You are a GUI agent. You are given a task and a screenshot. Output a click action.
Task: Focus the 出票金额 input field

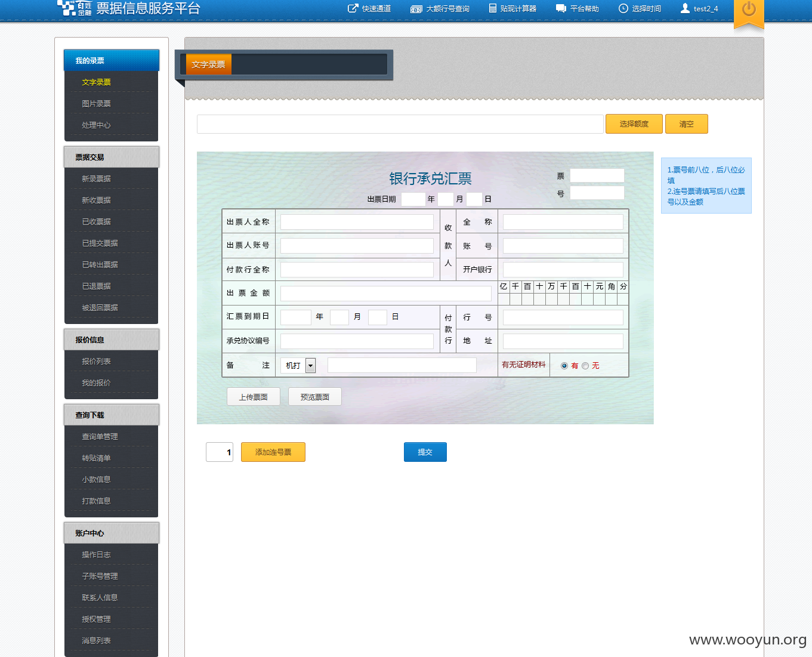386,294
